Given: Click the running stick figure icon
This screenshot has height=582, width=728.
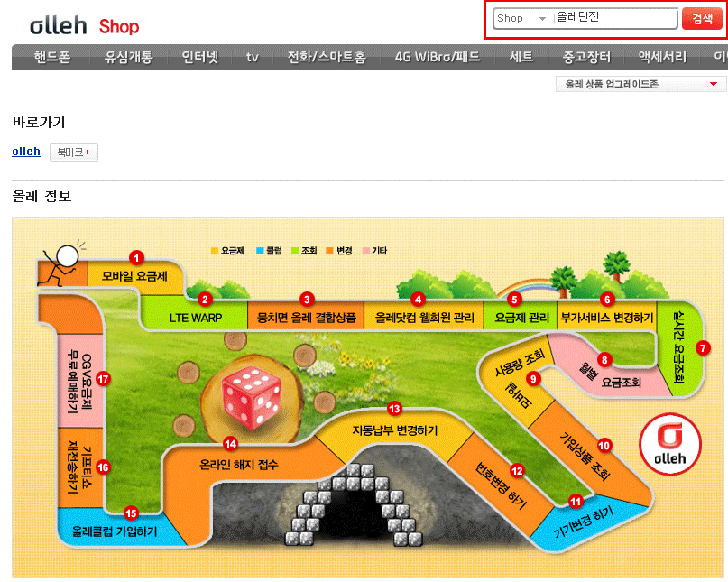Looking at the screenshot, I should tap(63, 263).
